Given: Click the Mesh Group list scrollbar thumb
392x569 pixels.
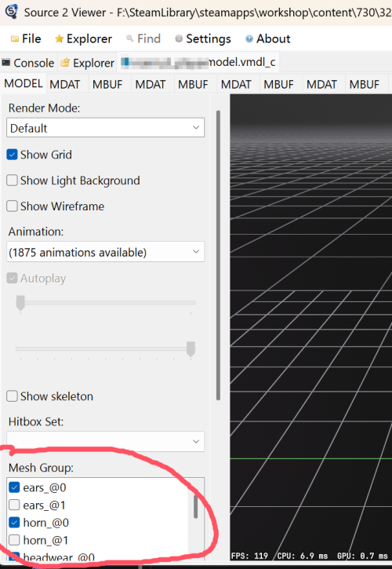Looking at the screenshot, I should (195, 506).
